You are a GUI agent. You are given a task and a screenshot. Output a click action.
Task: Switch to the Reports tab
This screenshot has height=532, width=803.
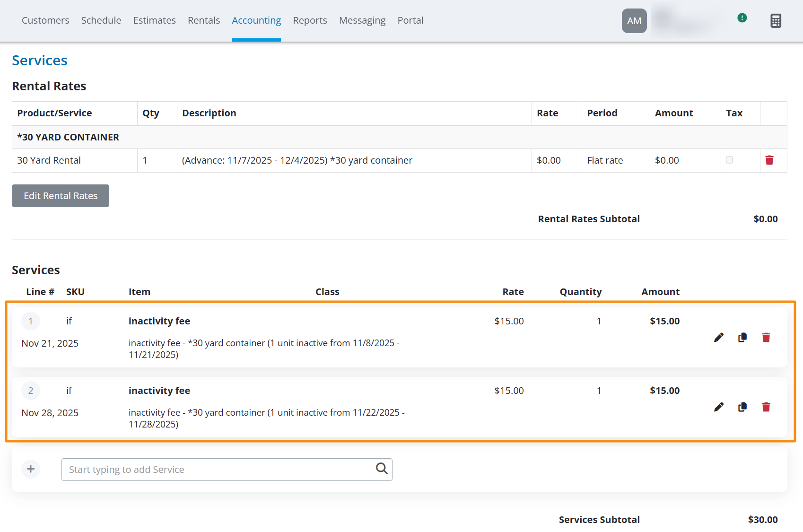click(x=310, y=20)
